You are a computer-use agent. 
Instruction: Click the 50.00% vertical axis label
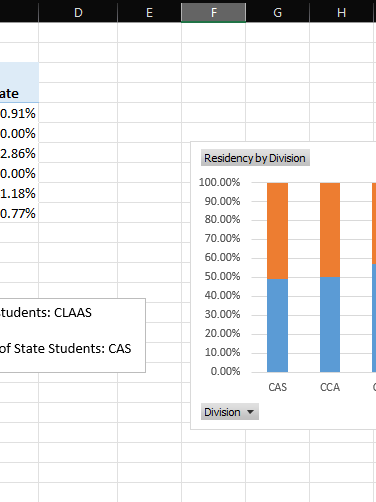[x=222, y=276]
